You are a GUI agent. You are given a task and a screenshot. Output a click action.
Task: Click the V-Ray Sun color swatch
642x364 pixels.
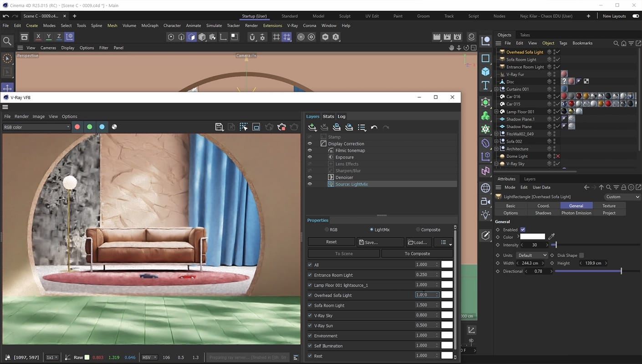447,325
